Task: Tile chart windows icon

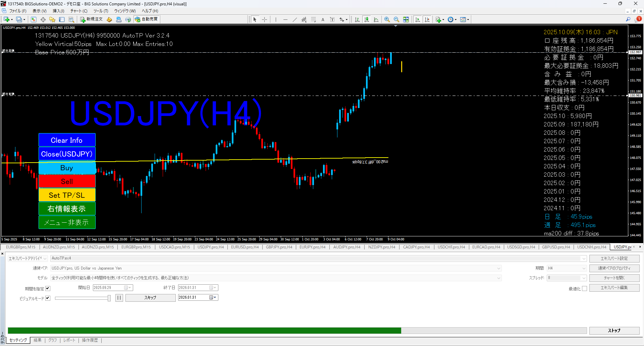Action: coord(406,19)
